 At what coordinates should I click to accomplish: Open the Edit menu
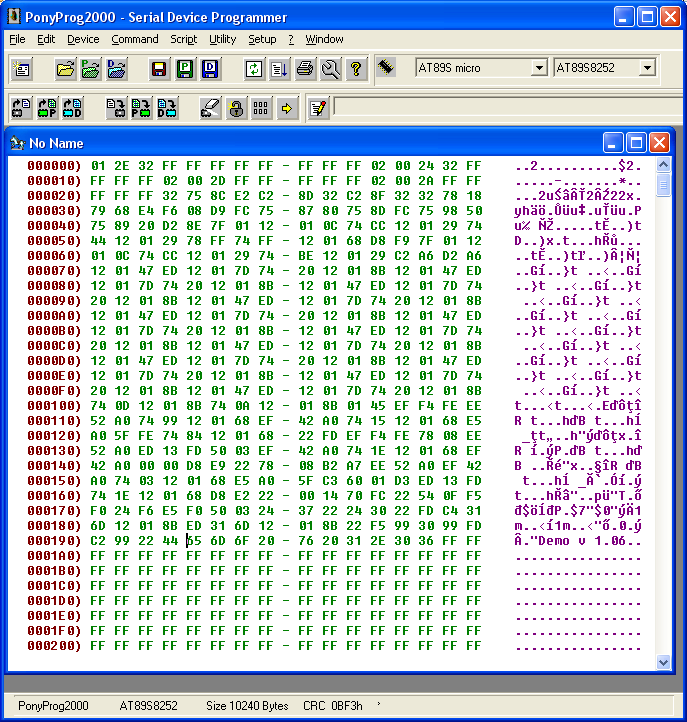point(46,39)
